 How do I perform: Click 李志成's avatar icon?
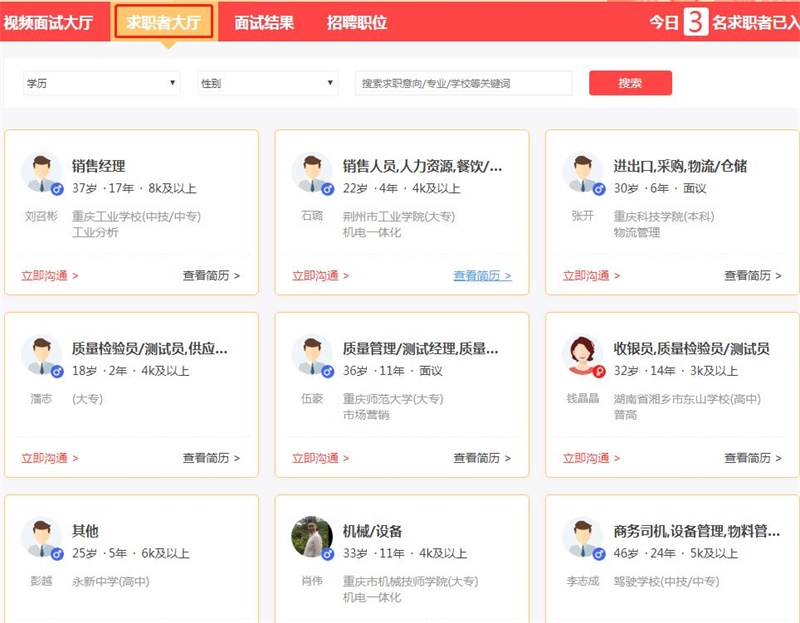pyautogui.click(x=583, y=538)
